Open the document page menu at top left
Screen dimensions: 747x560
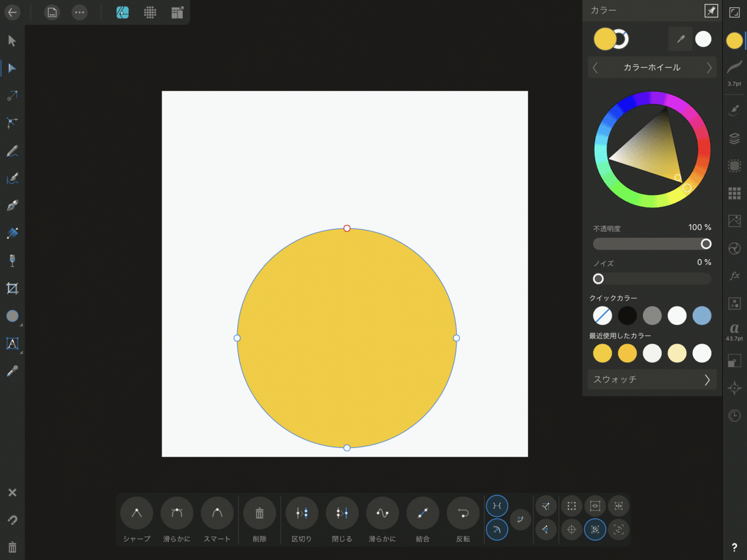tap(51, 12)
